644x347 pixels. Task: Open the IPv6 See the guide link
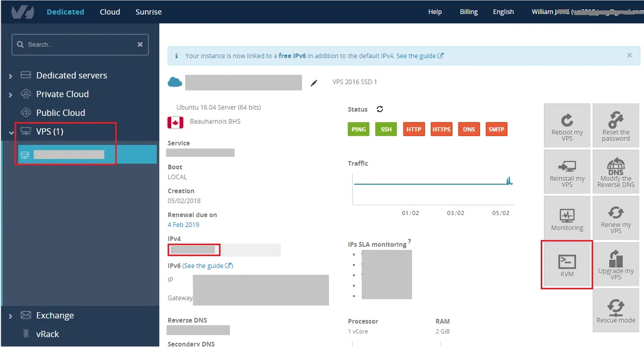tap(208, 265)
